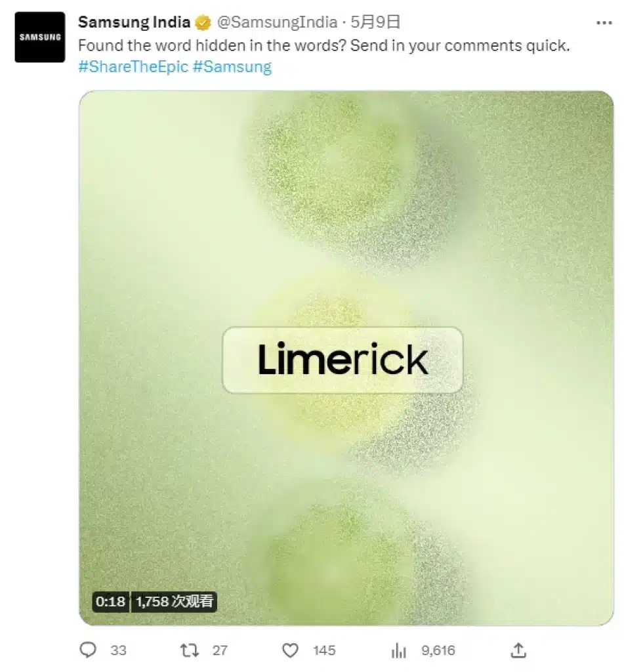Click the 9,616 views count

(438, 650)
